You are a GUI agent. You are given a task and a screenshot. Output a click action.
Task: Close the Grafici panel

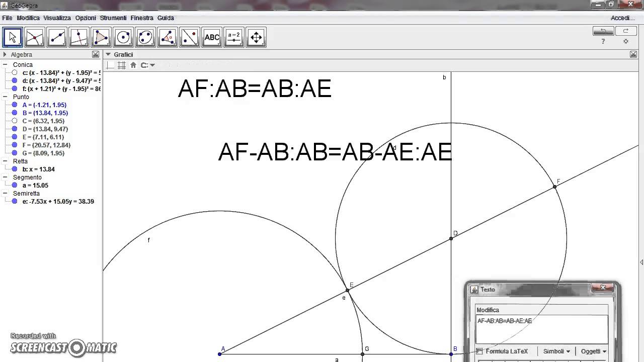(634, 54)
